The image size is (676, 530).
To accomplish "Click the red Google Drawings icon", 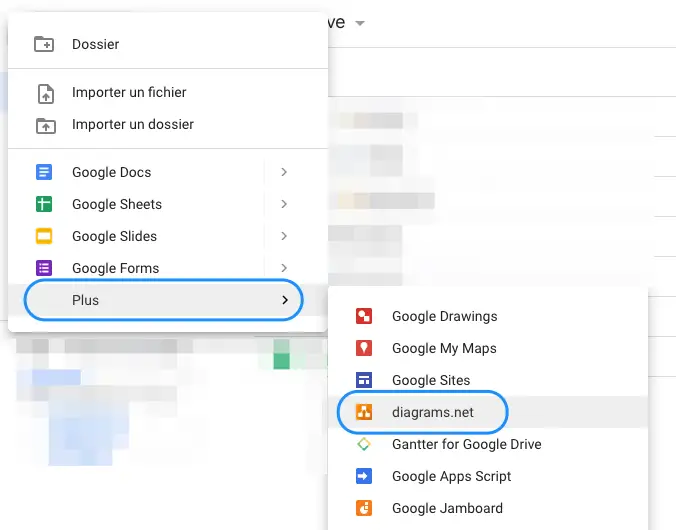I will click(364, 316).
